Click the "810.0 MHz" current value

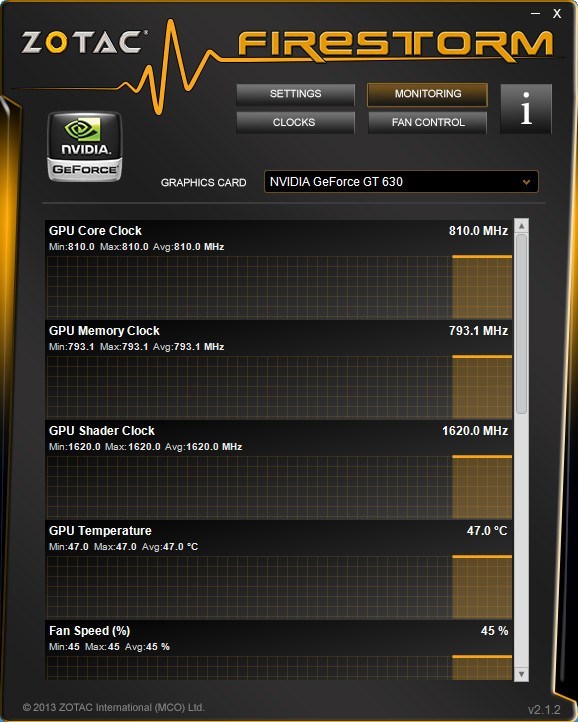tap(478, 231)
